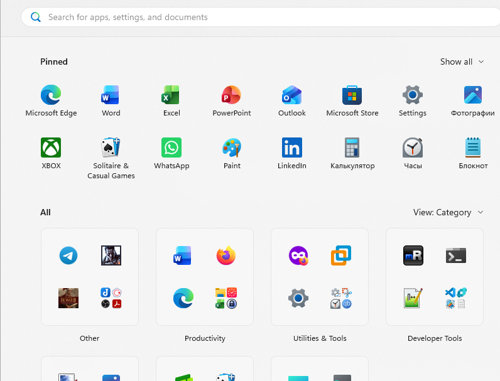This screenshot has height=381, width=500.
Task: Expand pinned apps with Show all
Action: [462, 62]
